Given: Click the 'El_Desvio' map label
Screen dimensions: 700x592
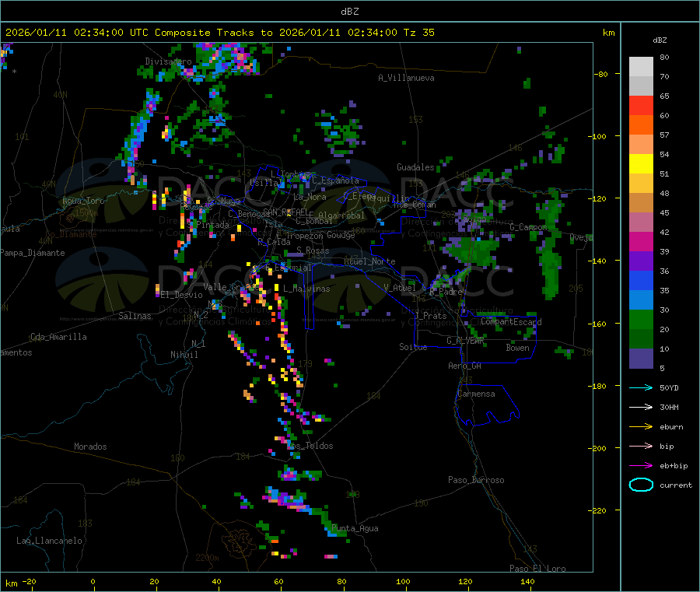Looking at the screenshot, I should pos(182,295).
